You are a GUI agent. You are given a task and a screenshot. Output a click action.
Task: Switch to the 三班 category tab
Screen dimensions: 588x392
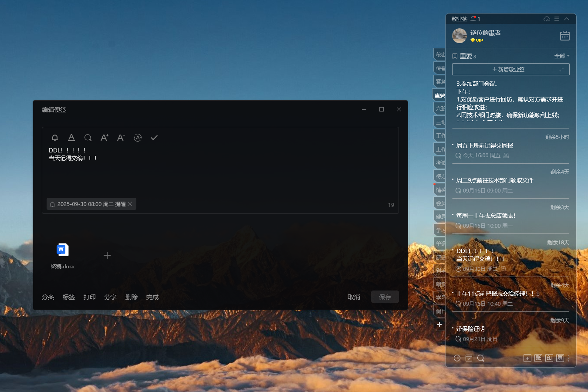click(440, 122)
